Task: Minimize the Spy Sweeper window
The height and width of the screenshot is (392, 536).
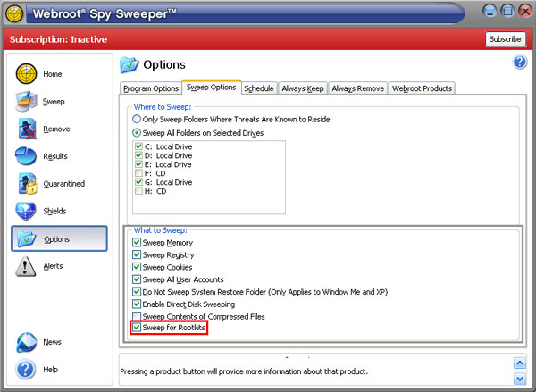Action: pyautogui.click(x=490, y=11)
